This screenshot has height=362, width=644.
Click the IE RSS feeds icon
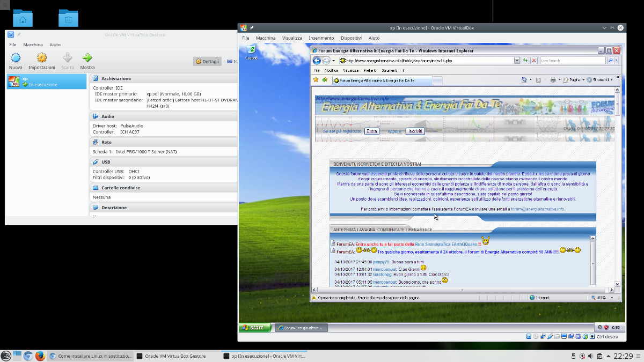pyautogui.click(x=538, y=80)
